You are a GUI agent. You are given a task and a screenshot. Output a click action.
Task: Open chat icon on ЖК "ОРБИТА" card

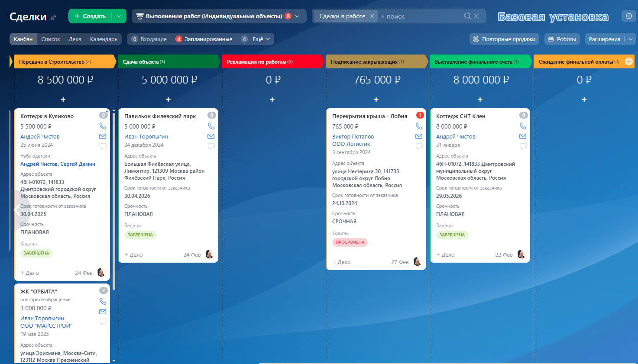[103, 322]
